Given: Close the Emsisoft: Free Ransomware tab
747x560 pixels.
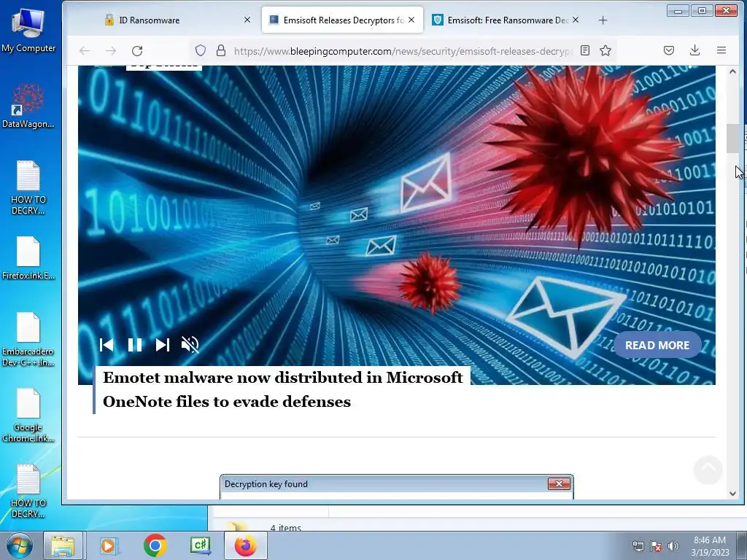Looking at the screenshot, I should tap(576, 20).
